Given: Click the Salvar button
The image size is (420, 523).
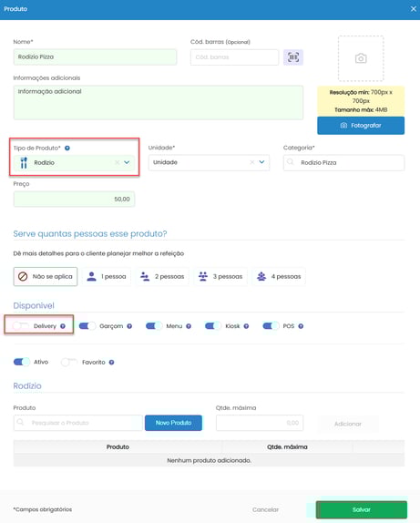Looking at the screenshot, I should (362, 509).
